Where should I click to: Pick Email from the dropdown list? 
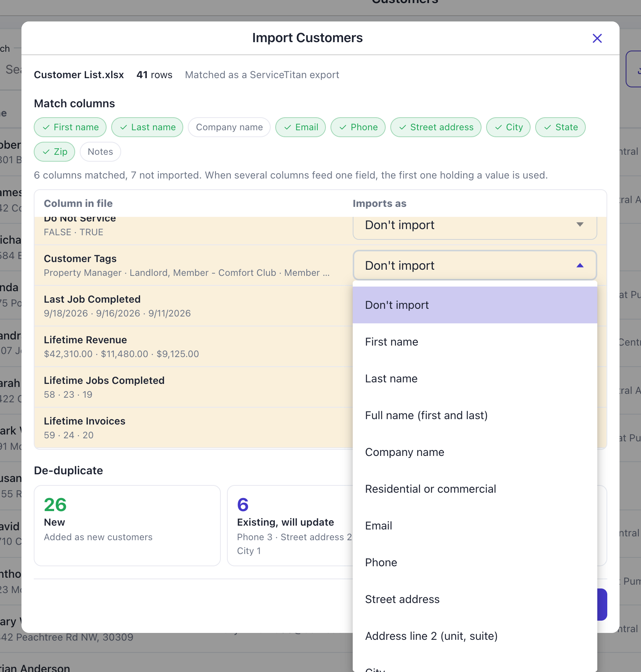coord(475,526)
